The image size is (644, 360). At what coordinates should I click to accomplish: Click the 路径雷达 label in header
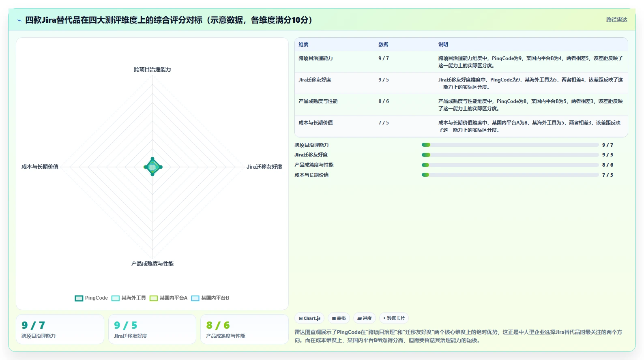[616, 19]
